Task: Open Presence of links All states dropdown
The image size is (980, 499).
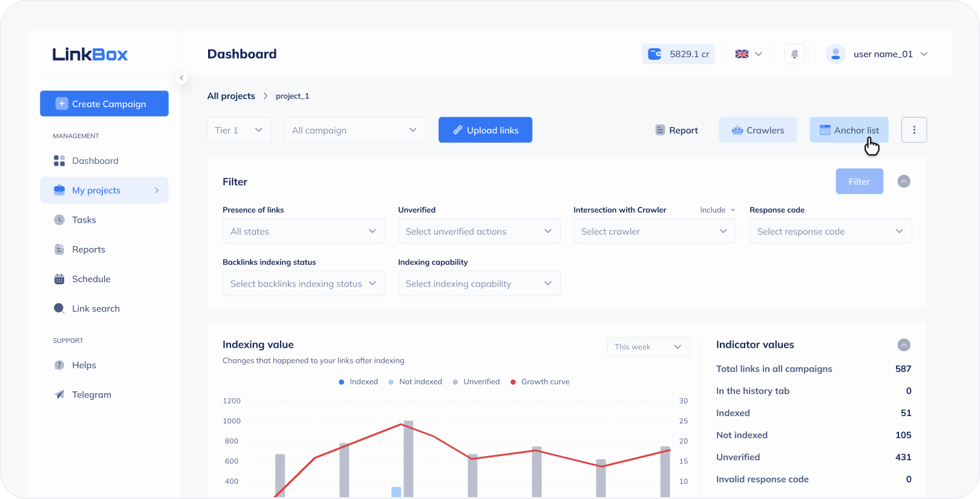Action: (304, 231)
